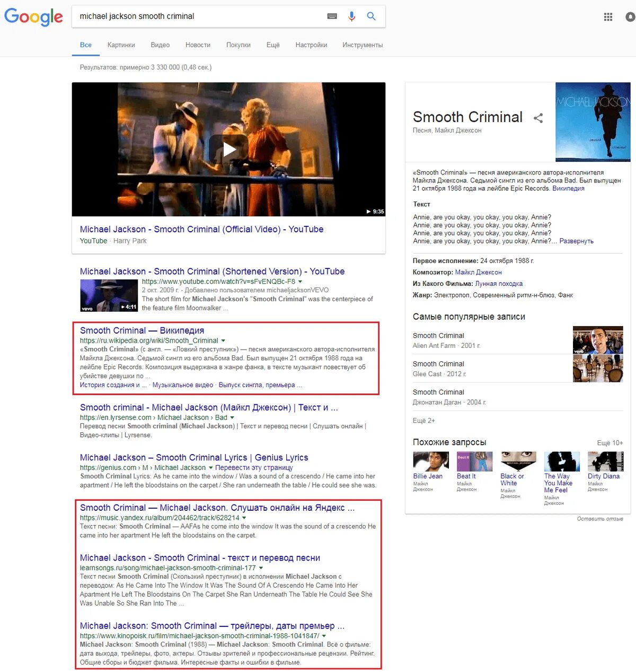Click the Glee Cast video thumbnail

point(598,368)
